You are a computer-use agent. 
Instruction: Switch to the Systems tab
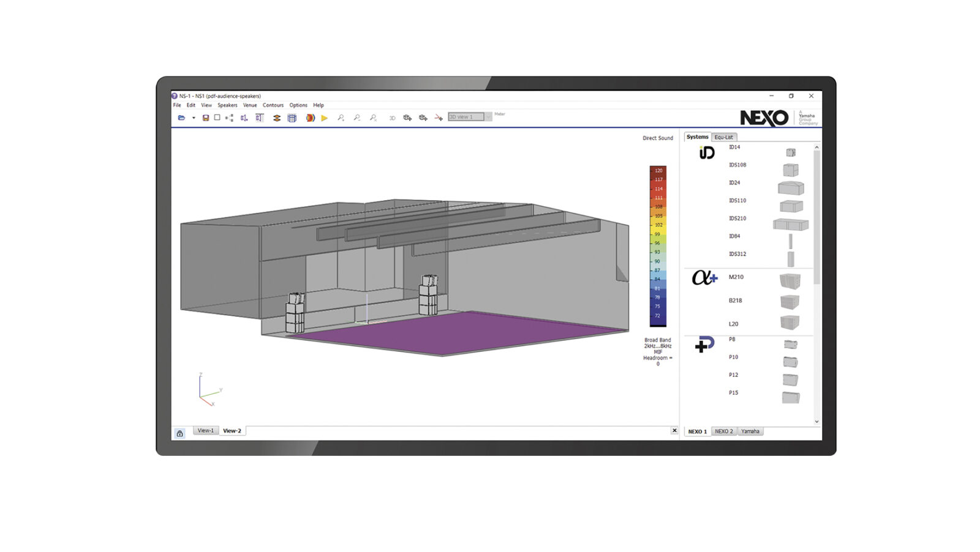coord(697,137)
